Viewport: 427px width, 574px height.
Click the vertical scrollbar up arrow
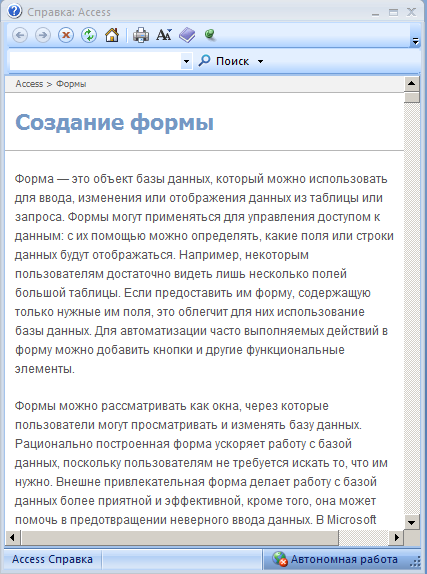[x=412, y=84]
